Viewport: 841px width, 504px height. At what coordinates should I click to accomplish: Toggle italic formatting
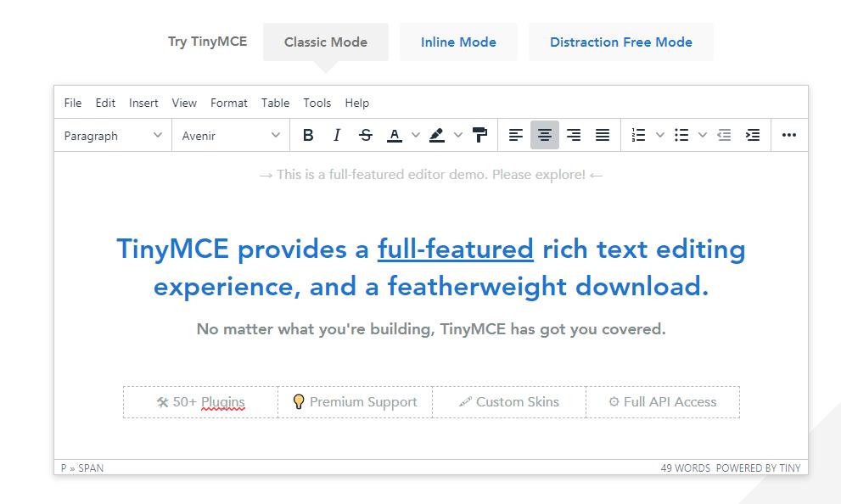click(337, 135)
